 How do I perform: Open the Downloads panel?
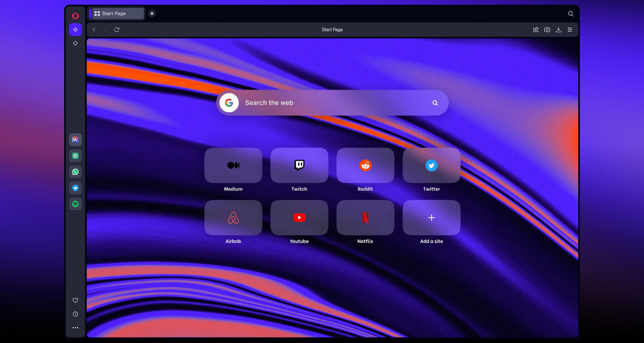(x=558, y=29)
